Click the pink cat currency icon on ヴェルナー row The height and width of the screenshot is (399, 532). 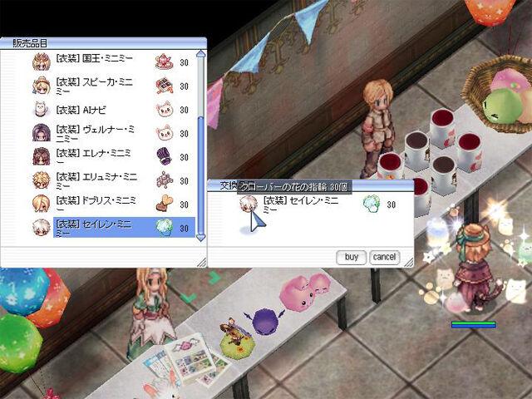[x=165, y=133]
